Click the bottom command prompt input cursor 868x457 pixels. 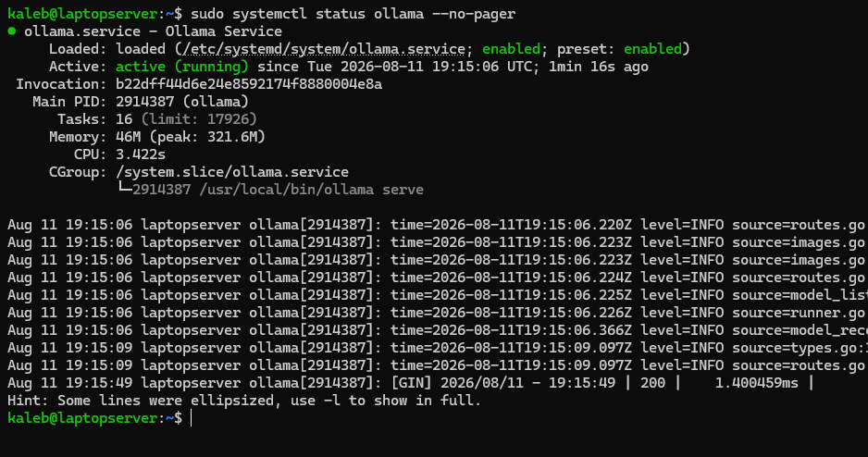pyautogui.click(x=191, y=418)
